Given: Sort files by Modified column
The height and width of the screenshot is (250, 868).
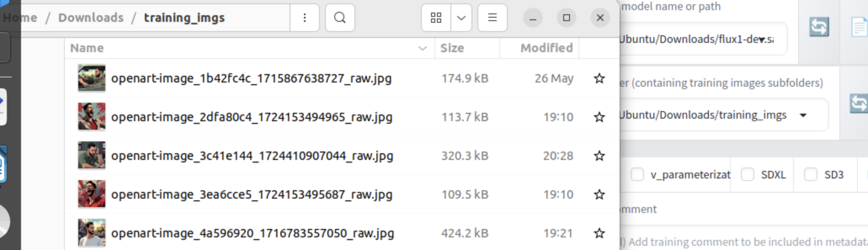Looking at the screenshot, I should [546, 48].
